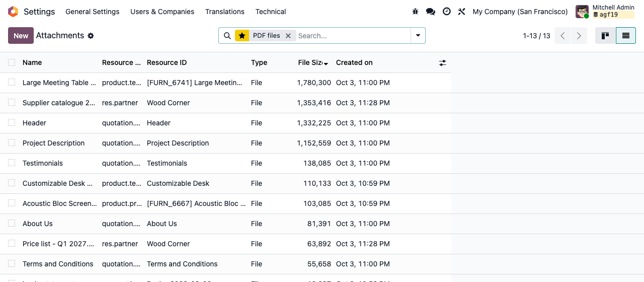Check the Price list row checkbox

coord(12,243)
